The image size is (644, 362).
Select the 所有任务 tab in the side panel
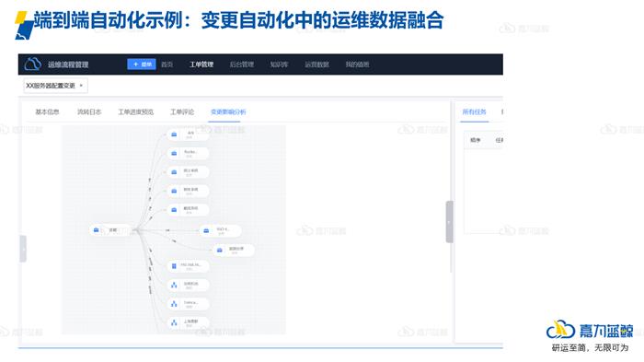pyautogui.click(x=475, y=111)
